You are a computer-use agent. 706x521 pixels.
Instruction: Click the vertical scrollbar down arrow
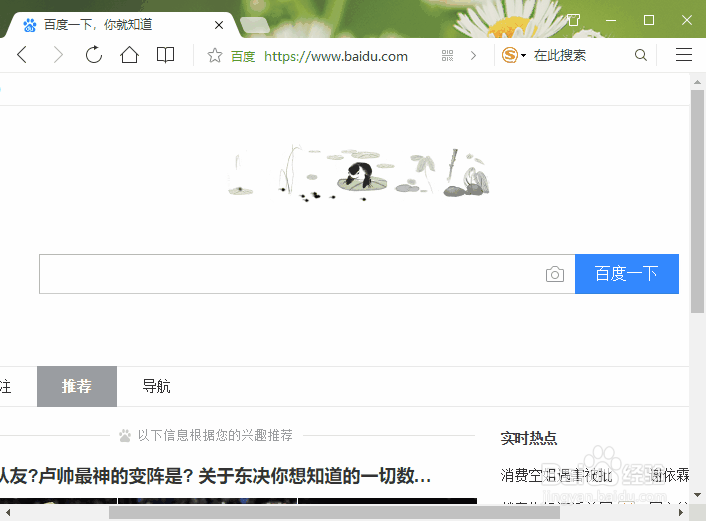point(697,495)
